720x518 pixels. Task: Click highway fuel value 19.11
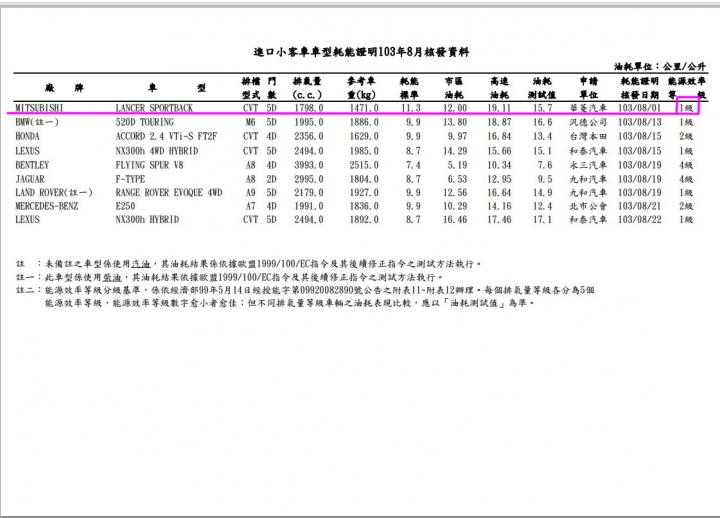[x=499, y=108]
